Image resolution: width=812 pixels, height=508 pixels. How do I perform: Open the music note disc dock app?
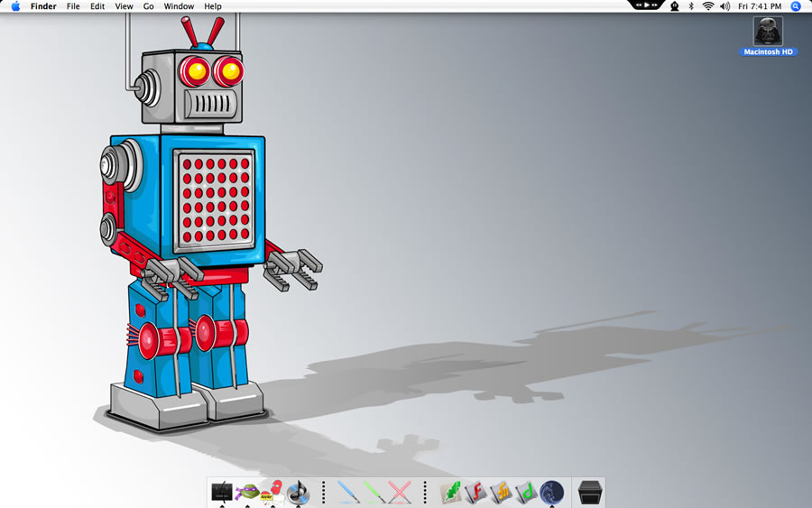pos(298,492)
